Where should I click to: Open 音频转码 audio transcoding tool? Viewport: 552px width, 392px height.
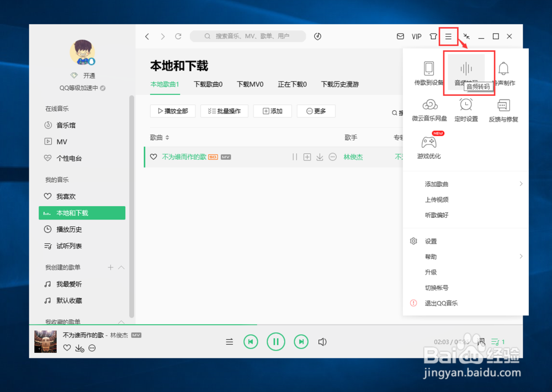(x=466, y=73)
